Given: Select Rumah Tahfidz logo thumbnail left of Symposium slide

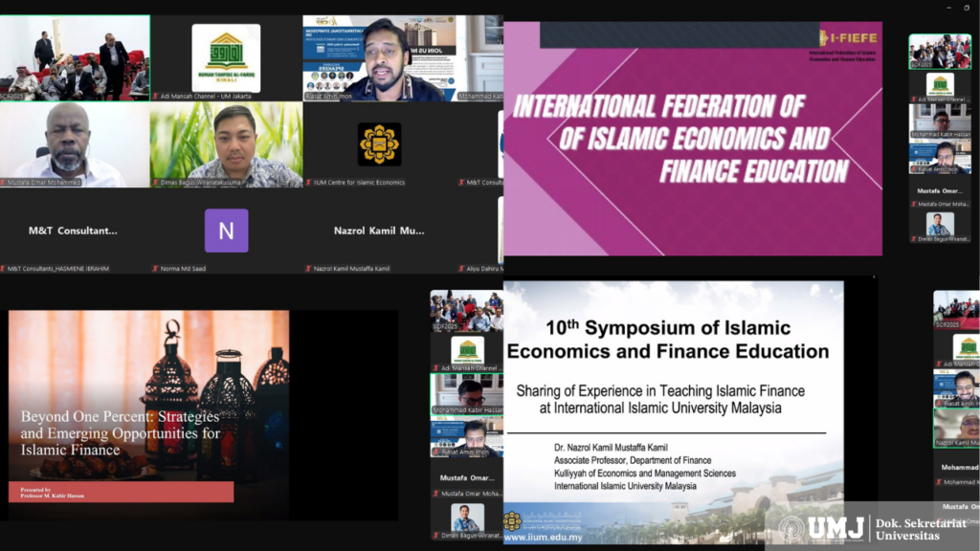Looking at the screenshot, I should [467, 350].
